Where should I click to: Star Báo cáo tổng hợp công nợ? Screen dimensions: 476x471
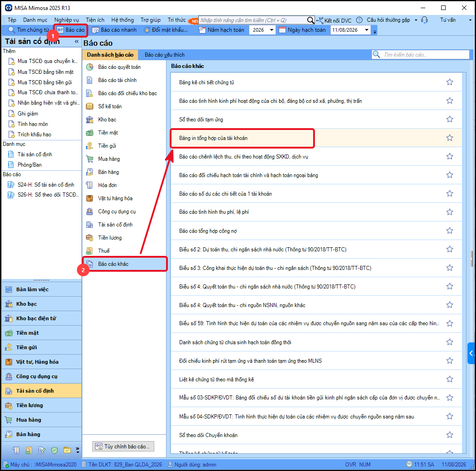coord(450,231)
